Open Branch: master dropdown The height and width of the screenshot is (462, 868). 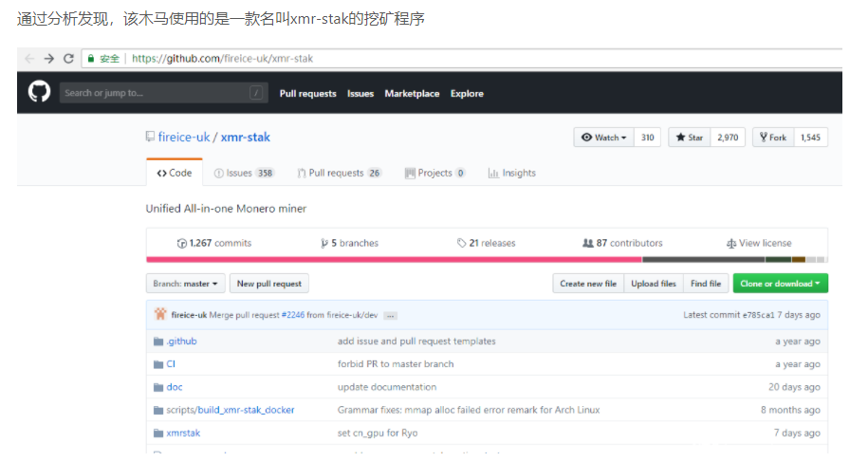click(185, 284)
